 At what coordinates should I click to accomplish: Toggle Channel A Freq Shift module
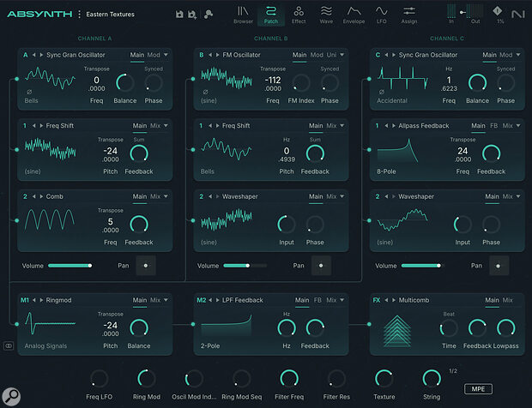25,126
